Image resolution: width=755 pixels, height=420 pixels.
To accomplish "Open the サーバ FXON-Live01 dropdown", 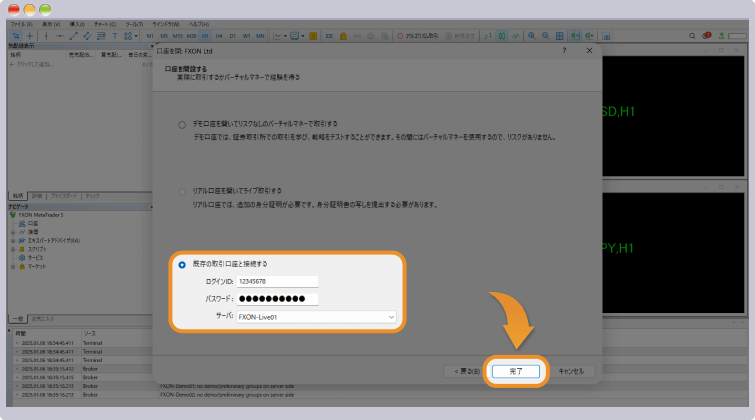I will click(x=316, y=317).
